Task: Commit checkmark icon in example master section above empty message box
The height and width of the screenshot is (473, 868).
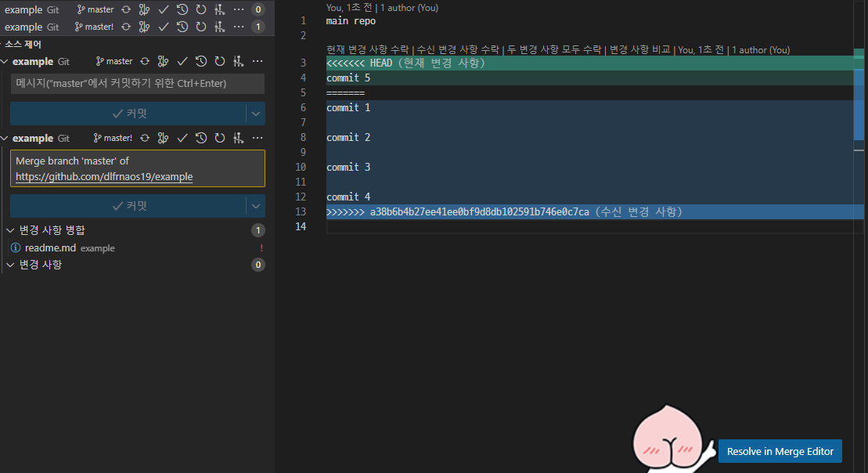Action: (x=182, y=61)
